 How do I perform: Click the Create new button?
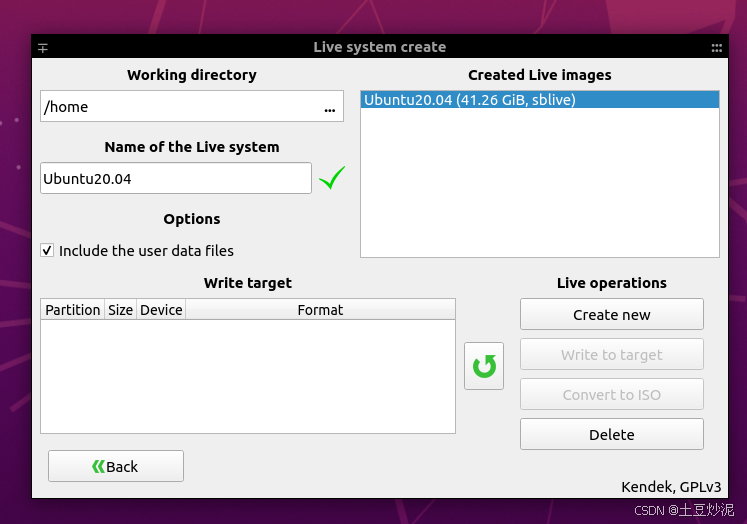(612, 314)
